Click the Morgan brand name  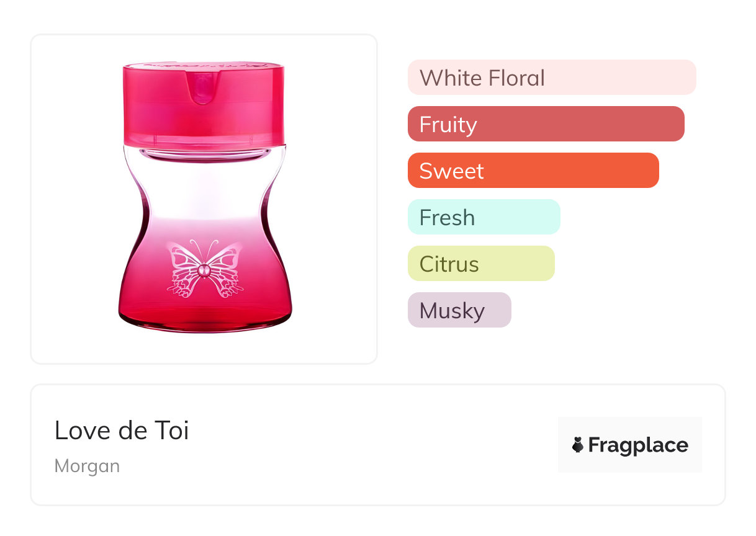pos(87,466)
